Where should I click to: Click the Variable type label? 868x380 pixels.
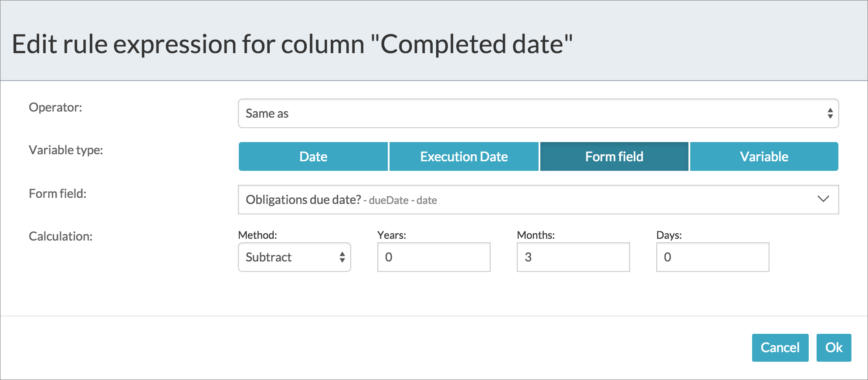click(66, 150)
